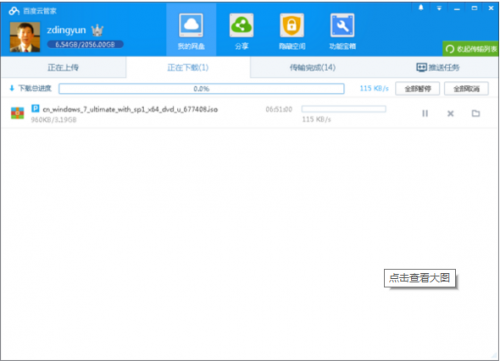Screen dimensions: 500x361
Task: Open the 隐藏空间 lock shield icon
Action: [292, 25]
